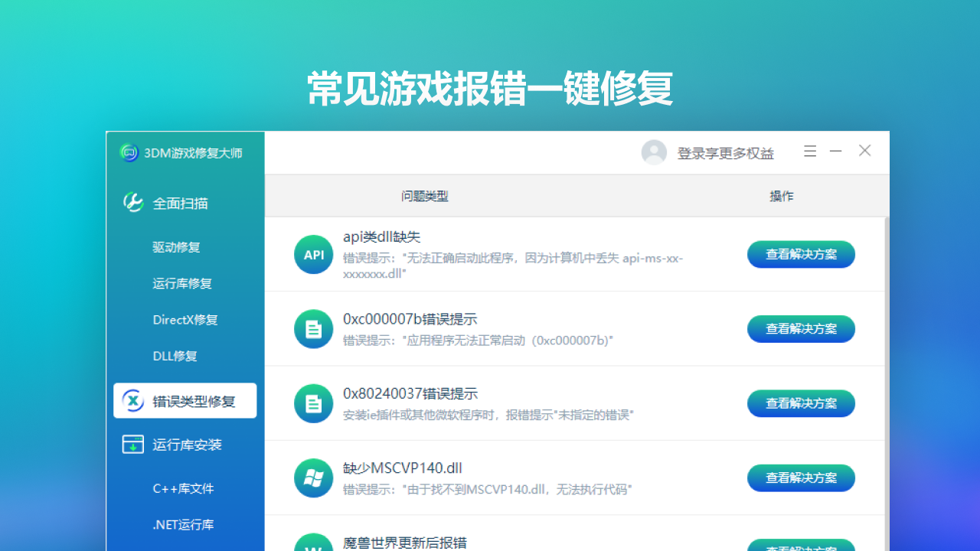Click the 3DM游戏修复大师 logo icon
The width and height of the screenshot is (980, 551).
[x=129, y=153]
